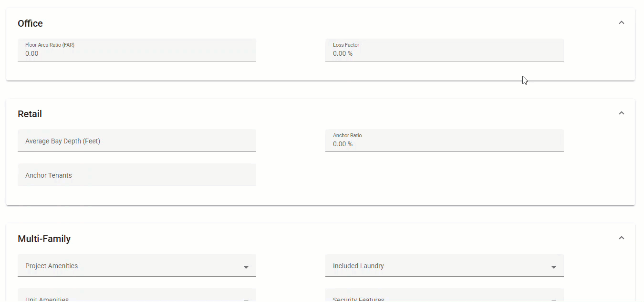Viewport: 644px width, 302px height.
Task: Click the 0.00 % value under Loss Factor
Action: (343, 53)
